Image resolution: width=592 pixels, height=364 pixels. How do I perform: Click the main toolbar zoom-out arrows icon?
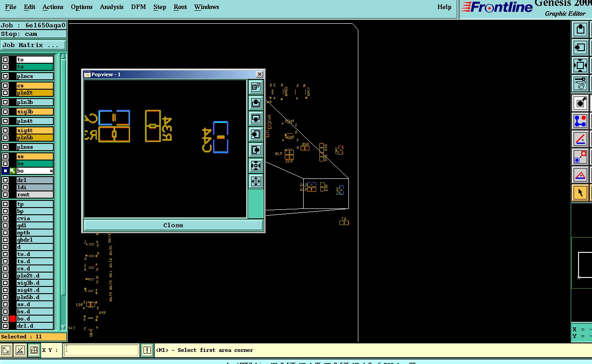coord(580,65)
